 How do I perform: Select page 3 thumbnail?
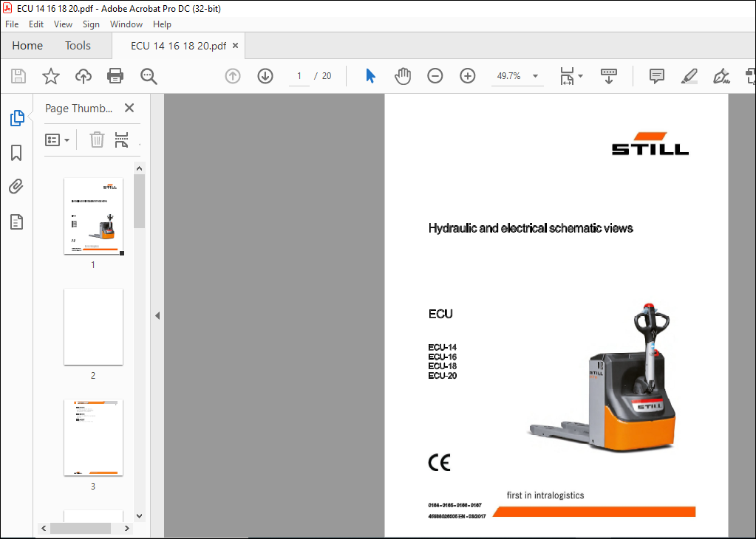tap(94, 438)
